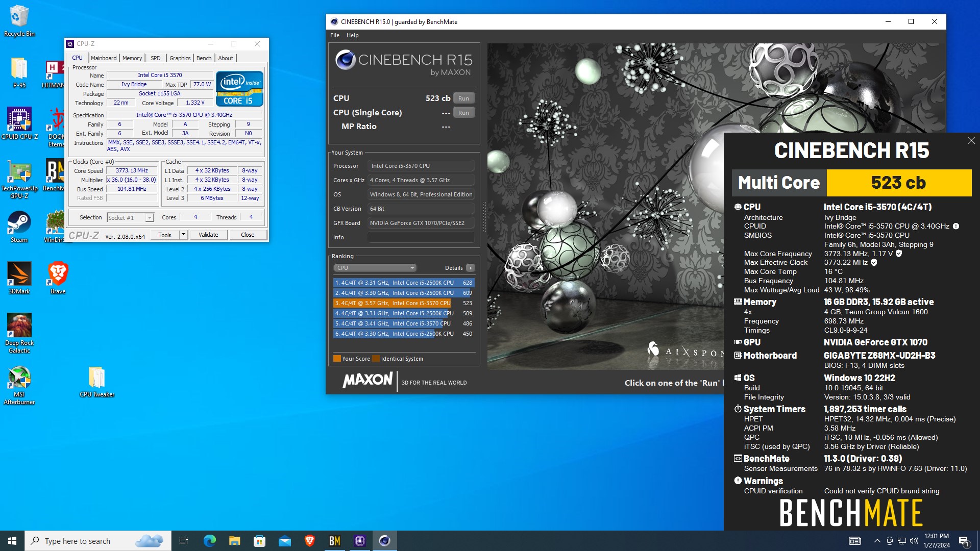Click the Info field in Your System
Viewport: 980px width, 551px height.
[421, 237]
